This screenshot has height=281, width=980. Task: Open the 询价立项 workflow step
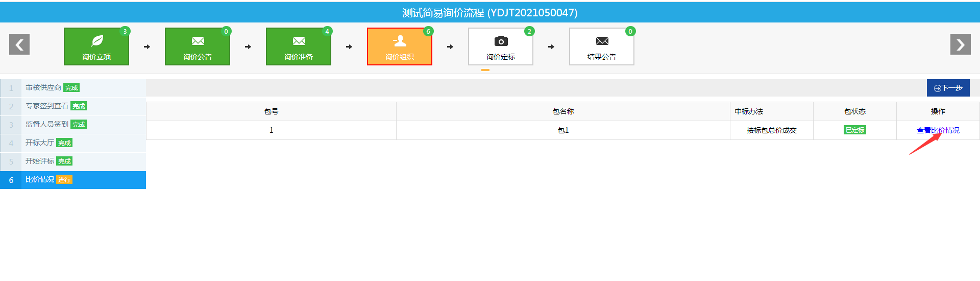tap(96, 46)
